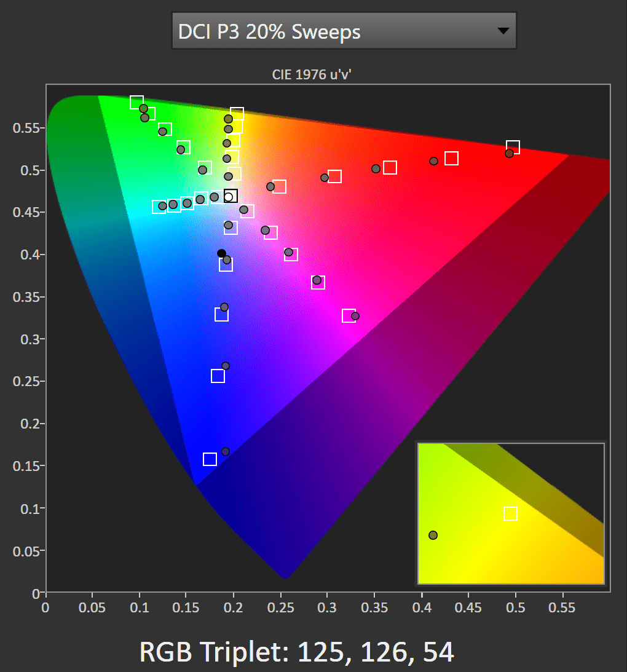Viewport: 627px width, 672px height.
Task: Select the topmost green target square
Action: 136,103
